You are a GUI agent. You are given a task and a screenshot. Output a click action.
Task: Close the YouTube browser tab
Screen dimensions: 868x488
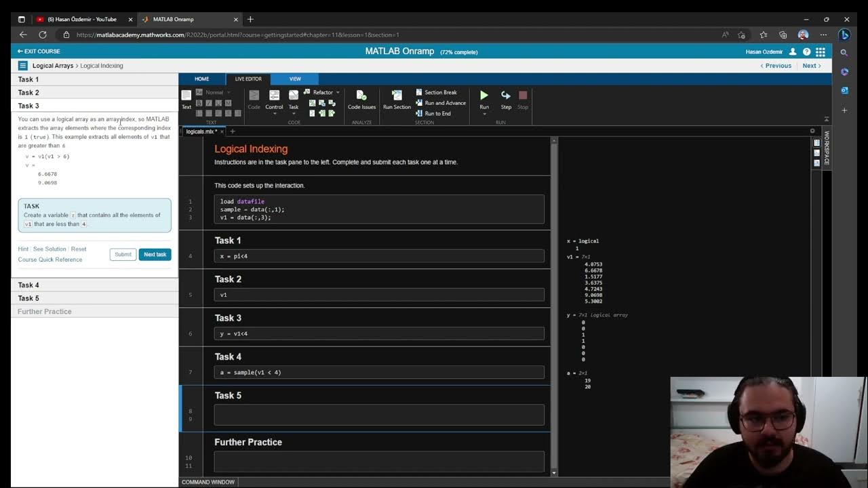[x=130, y=19]
